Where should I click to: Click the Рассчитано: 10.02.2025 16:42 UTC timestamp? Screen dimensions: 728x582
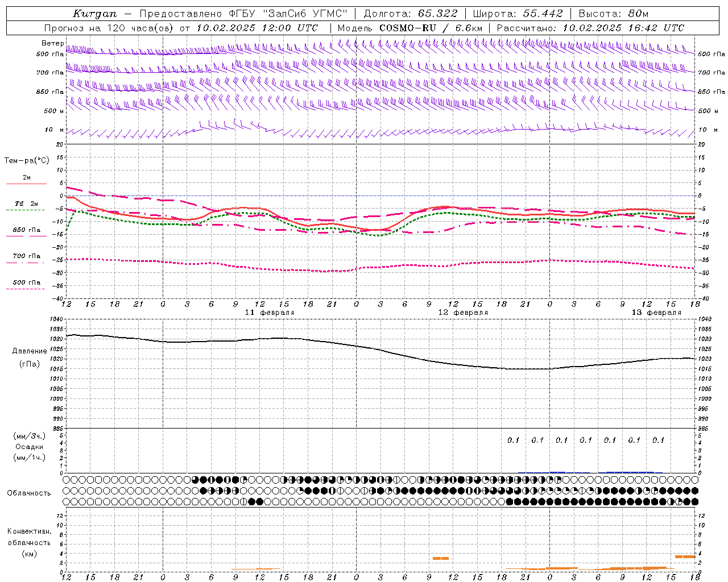tap(590, 28)
